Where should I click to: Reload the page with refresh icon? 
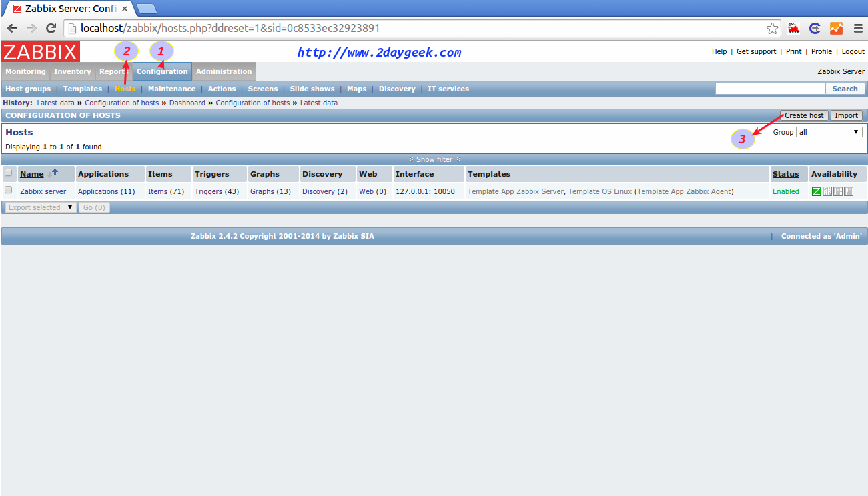click(51, 29)
